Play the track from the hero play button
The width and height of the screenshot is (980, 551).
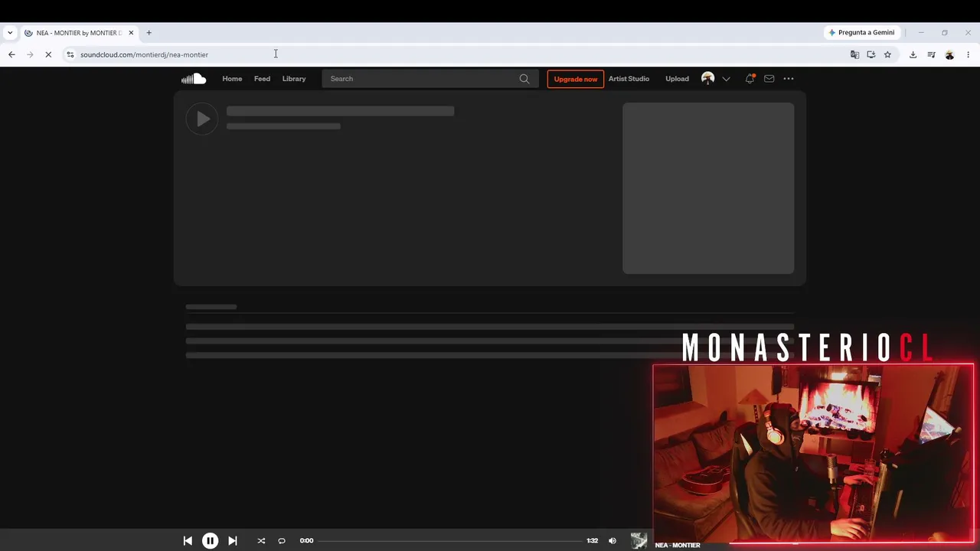click(x=202, y=119)
